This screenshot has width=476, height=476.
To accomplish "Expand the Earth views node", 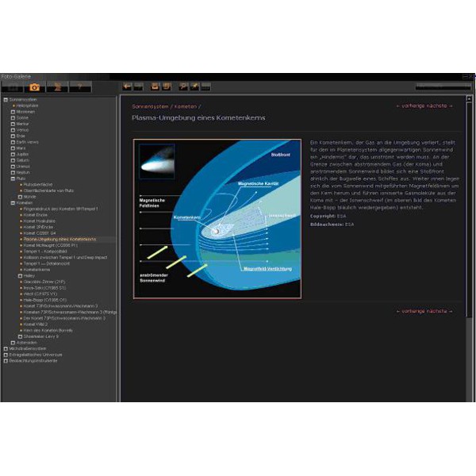I will pos(13,142).
